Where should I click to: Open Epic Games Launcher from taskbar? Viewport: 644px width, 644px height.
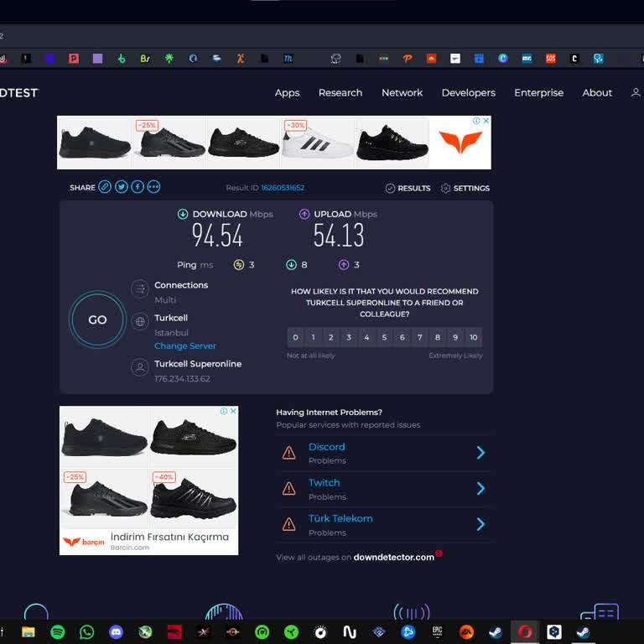point(437,631)
